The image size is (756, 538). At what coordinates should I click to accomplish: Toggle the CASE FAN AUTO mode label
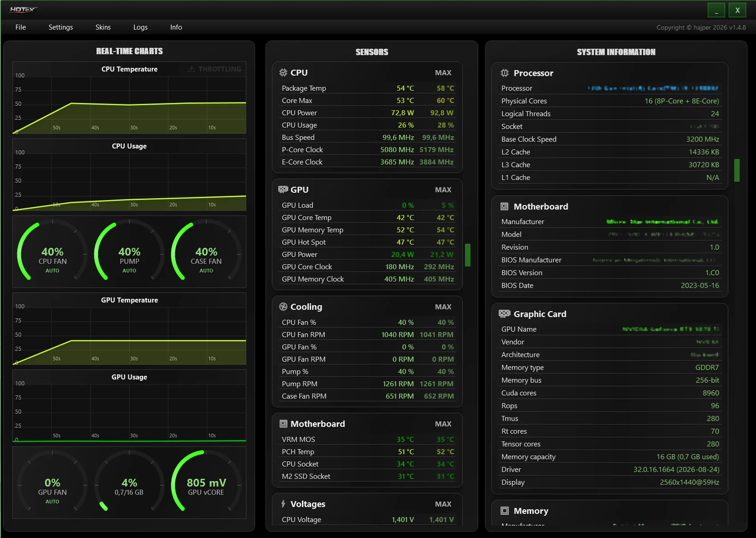point(206,271)
